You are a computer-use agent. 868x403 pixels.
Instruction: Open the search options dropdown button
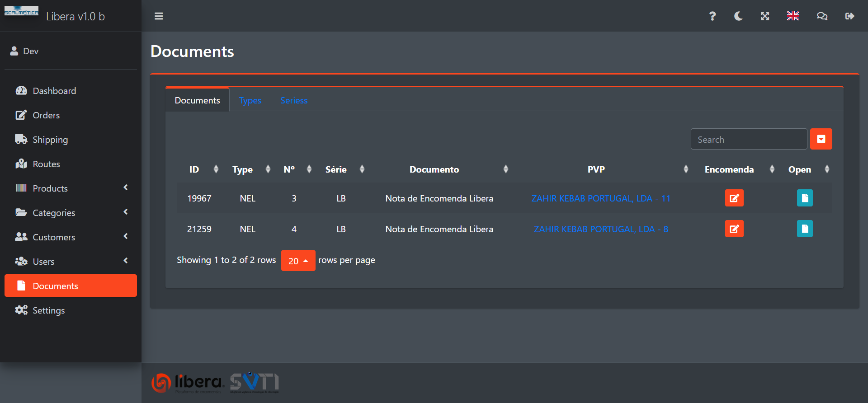[x=821, y=139]
